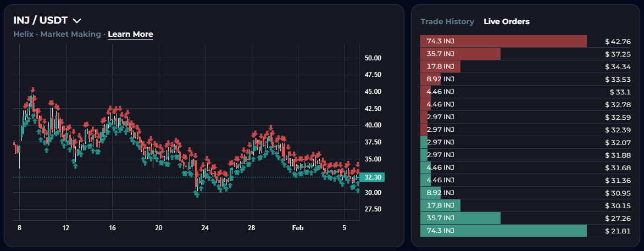The width and height of the screenshot is (644, 251).
Task: Click the Learn More link
Action: (x=130, y=34)
